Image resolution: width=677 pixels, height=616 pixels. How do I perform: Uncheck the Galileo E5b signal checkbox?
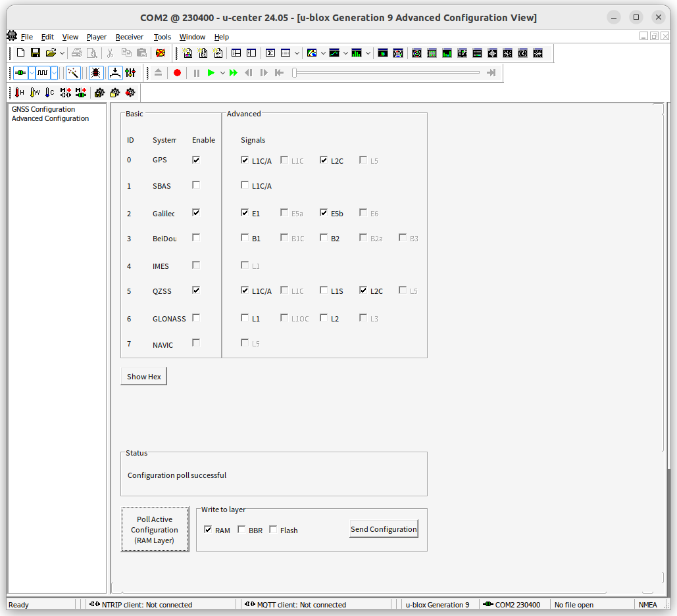coord(324,212)
